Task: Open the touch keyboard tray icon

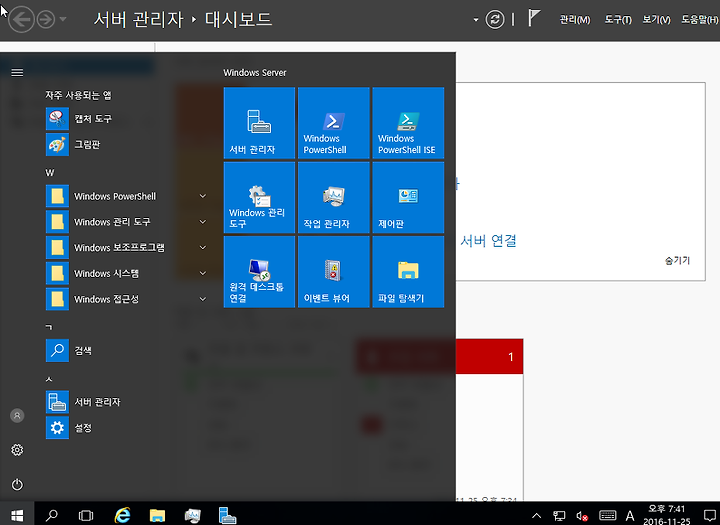Action: [607, 515]
